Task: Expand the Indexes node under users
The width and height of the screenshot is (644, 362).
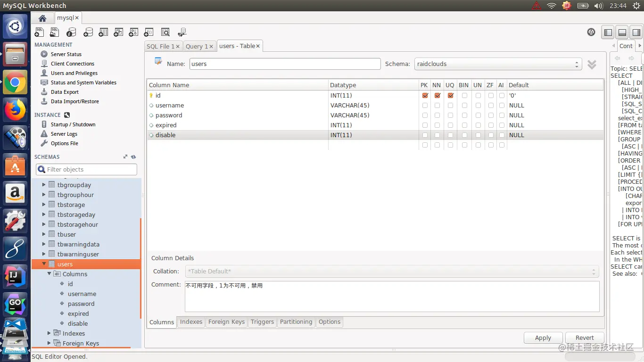Action: pos(49,333)
